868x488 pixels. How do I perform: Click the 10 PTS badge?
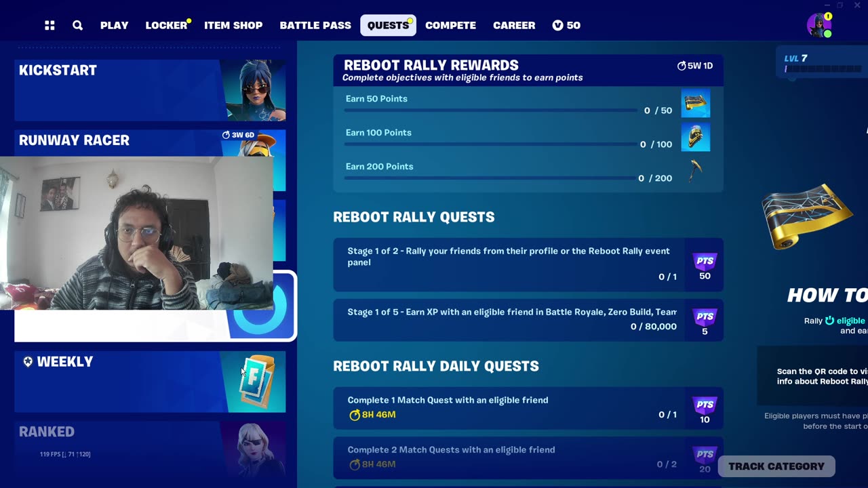pos(705,411)
